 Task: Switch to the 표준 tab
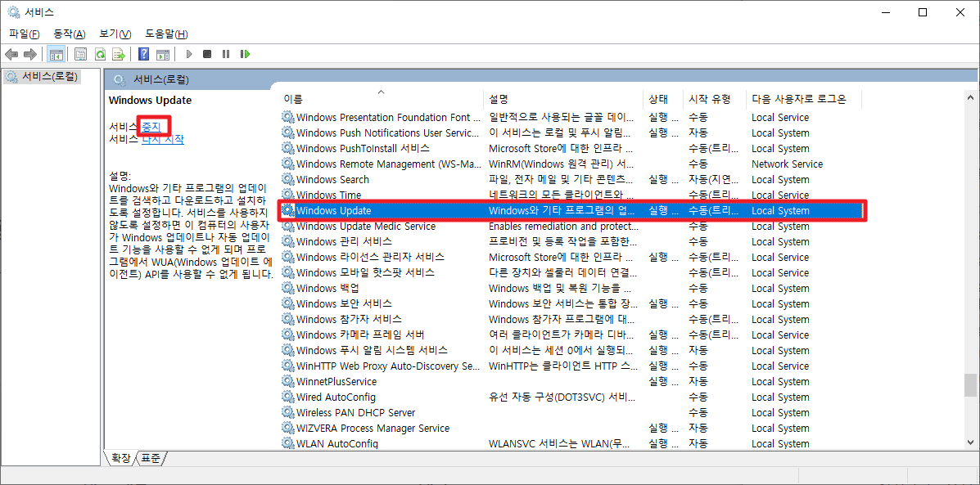point(151,459)
